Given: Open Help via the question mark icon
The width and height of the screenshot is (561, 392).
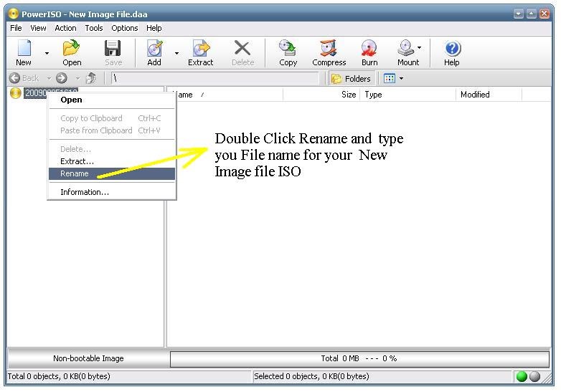Looking at the screenshot, I should click(x=453, y=48).
